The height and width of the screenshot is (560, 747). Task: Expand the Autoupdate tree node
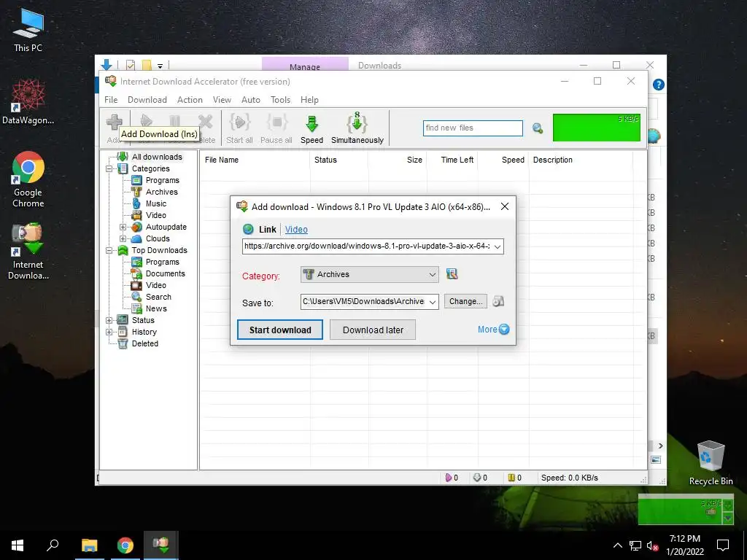pos(123,227)
